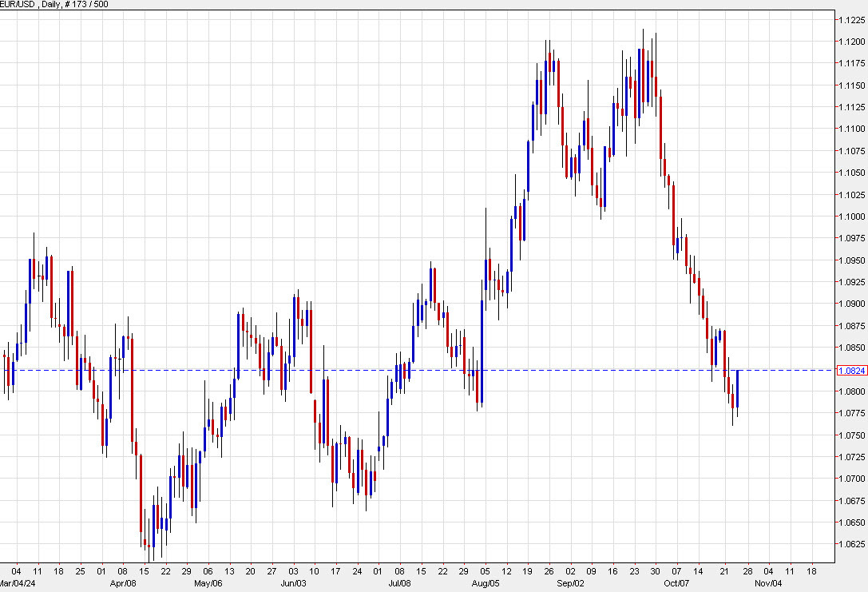Select the highest candle near Oct/07 peak

[645, 48]
